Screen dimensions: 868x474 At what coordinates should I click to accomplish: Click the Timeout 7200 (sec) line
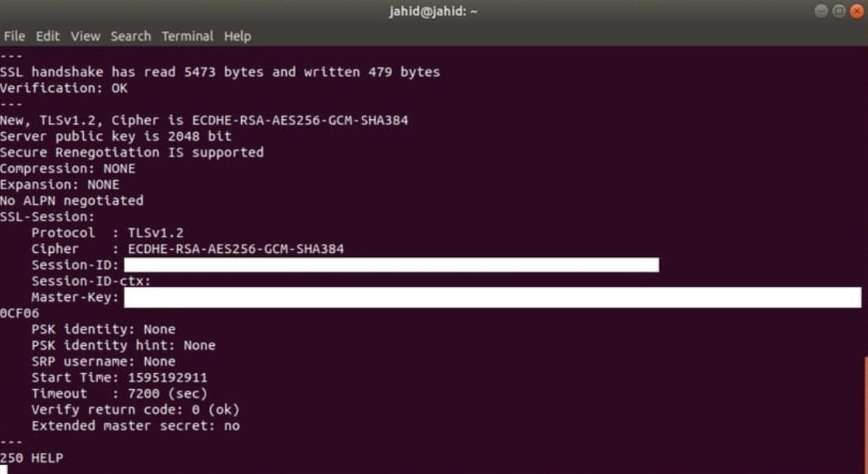pos(119,393)
